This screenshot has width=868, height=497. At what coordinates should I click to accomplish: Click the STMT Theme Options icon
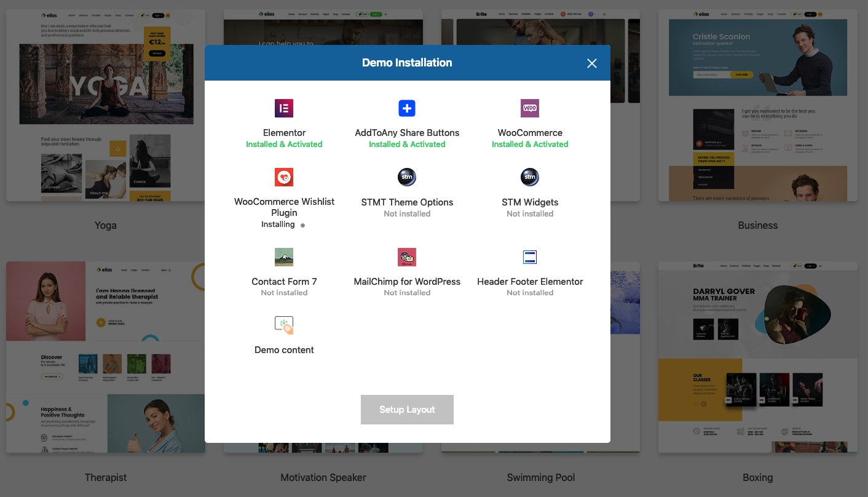click(407, 177)
